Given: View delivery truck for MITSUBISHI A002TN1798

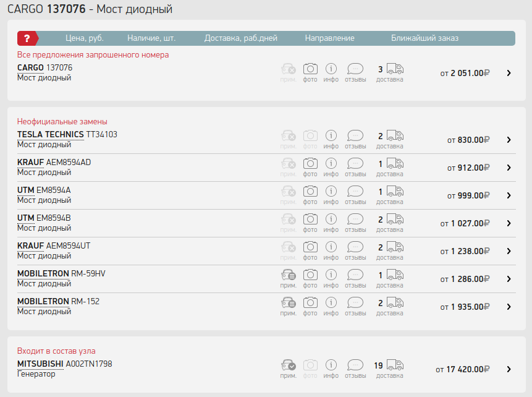Looking at the screenshot, I should pyautogui.click(x=395, y=365).
